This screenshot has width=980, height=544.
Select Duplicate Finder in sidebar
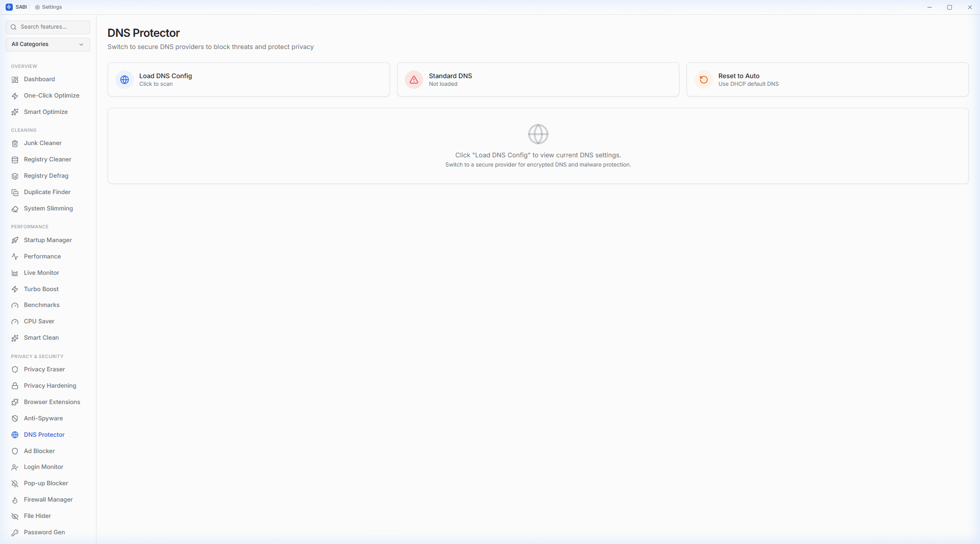[47, 192]
